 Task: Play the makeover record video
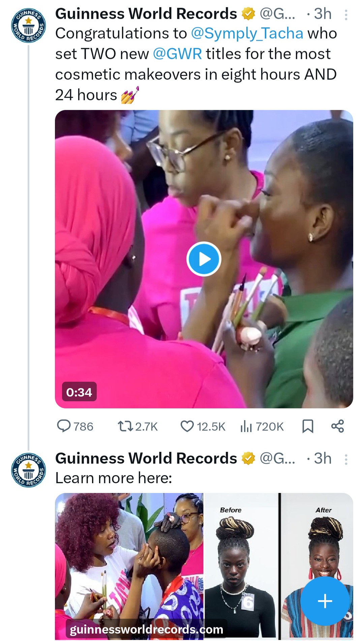point(204,259)
